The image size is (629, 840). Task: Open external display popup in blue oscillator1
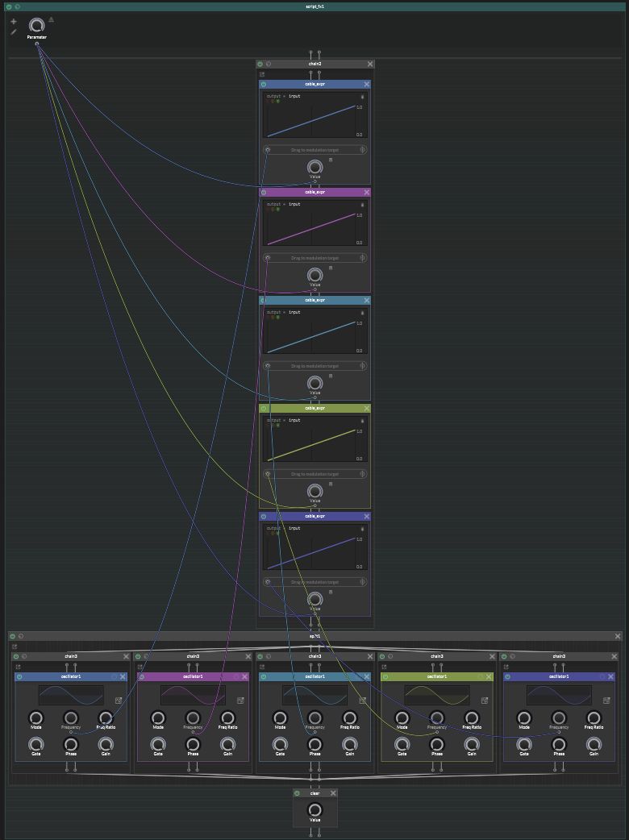(x=119, y=701)
